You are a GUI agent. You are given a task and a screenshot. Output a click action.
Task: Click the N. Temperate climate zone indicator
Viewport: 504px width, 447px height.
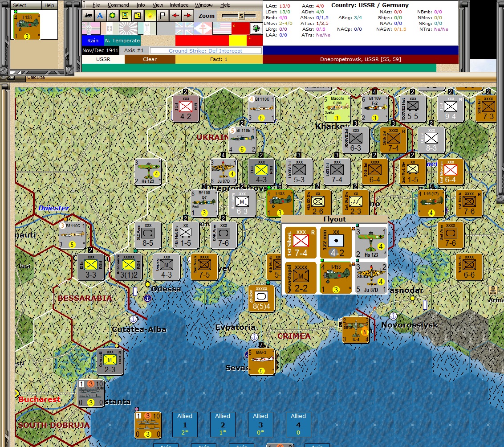point(122,41)
